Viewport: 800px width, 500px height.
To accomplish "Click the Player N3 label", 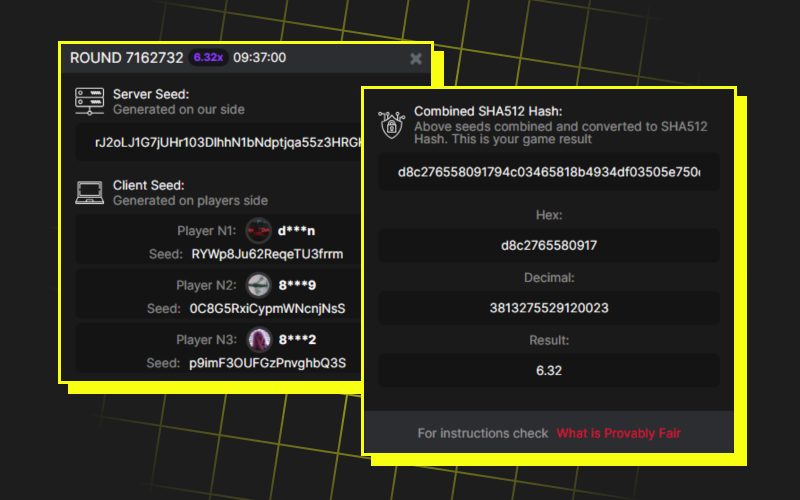I will point(206,340).
